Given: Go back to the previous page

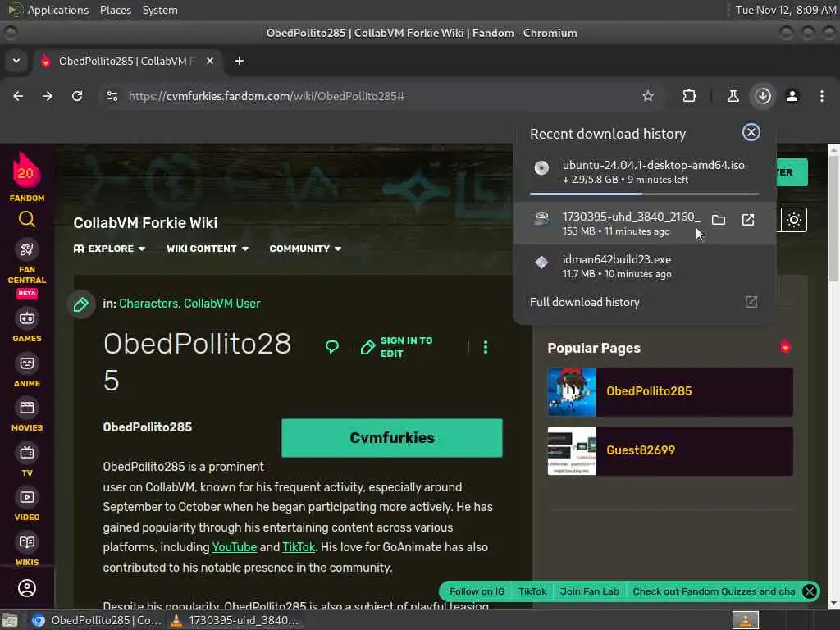Looking at the screenshot, I should point(18,96).
